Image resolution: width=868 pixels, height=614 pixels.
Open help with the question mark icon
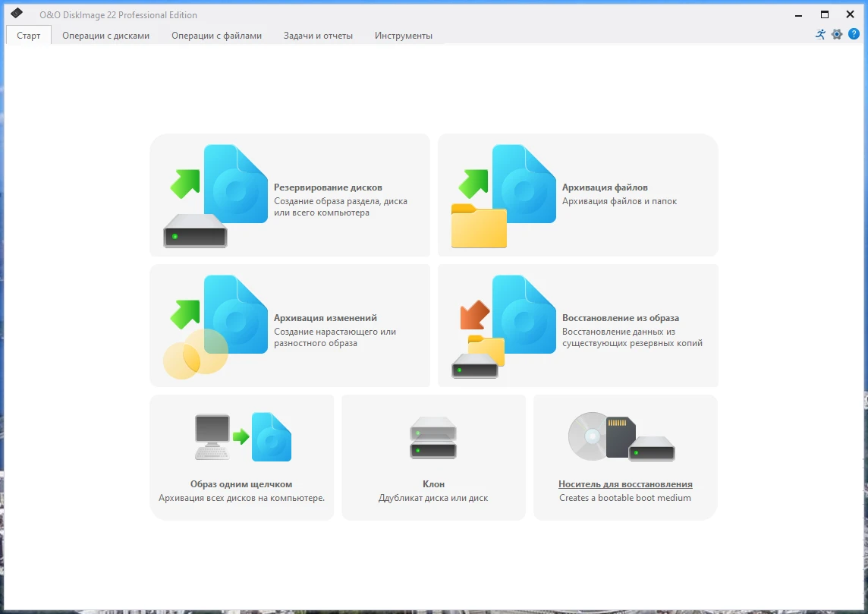[854, 34]
